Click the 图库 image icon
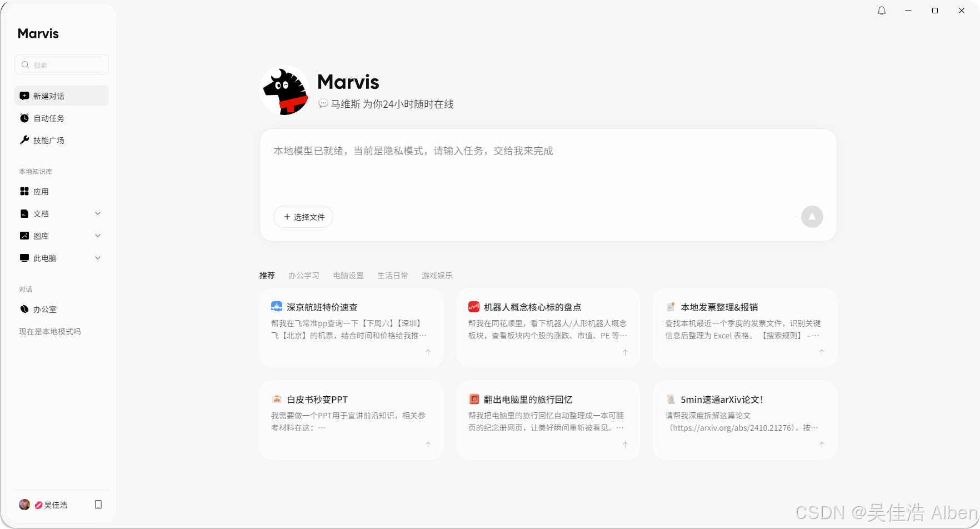 [24, 236]
